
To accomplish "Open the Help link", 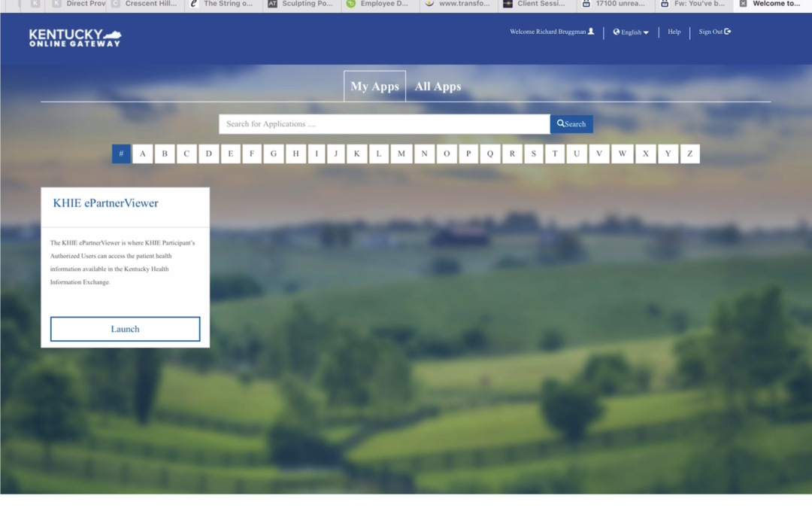I will 674,32.
